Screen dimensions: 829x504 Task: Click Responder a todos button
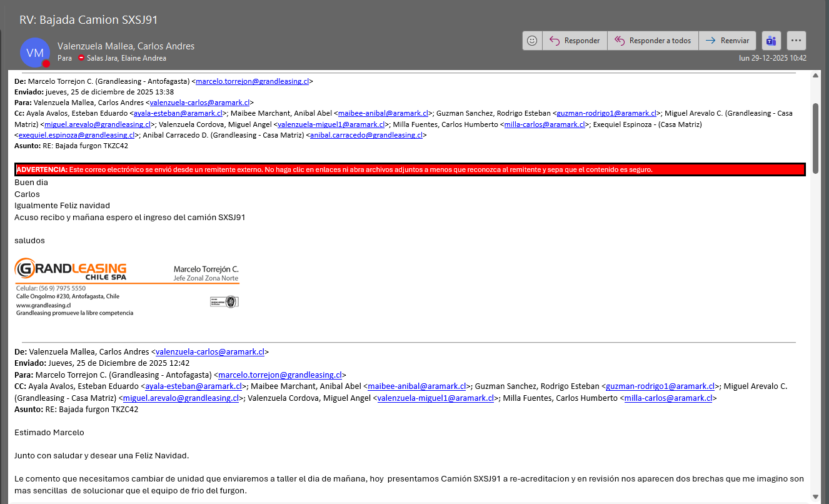click(653, 41)
